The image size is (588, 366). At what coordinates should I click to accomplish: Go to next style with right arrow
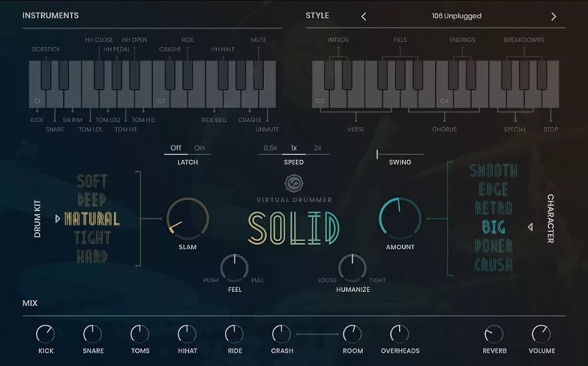pos(553,16)
